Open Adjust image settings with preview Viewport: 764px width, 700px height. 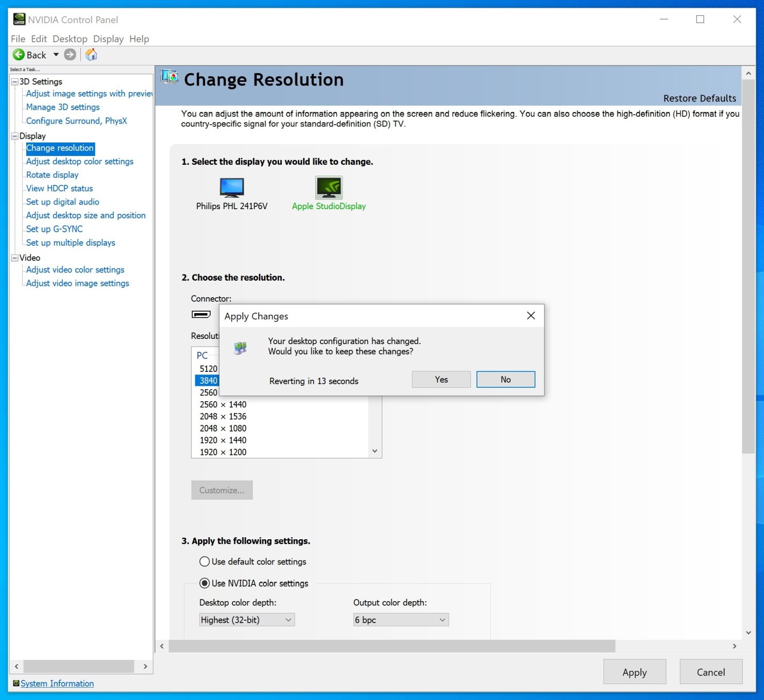click(89, 94)
